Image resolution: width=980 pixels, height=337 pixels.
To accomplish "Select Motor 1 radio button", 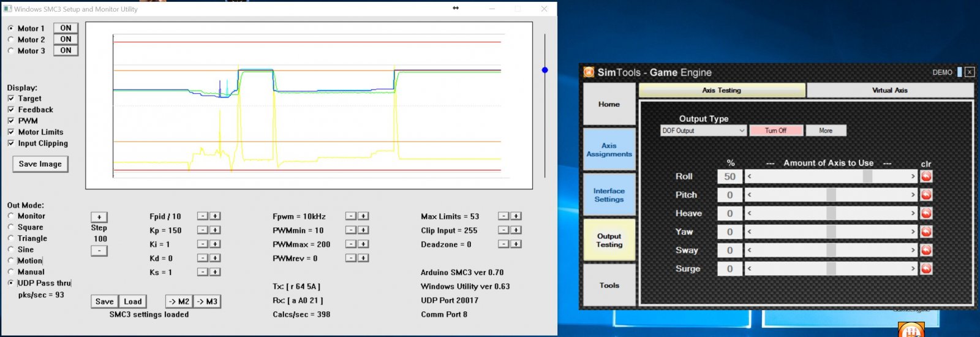I will coord(11,28).
